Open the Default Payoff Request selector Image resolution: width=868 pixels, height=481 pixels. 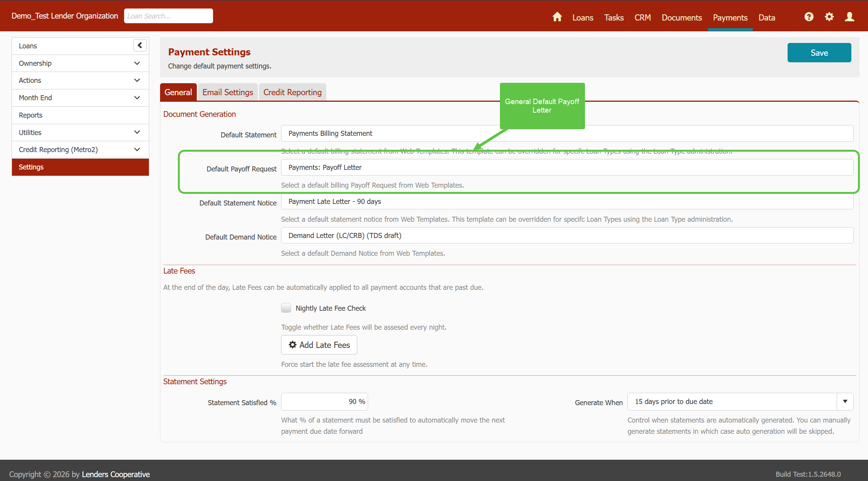coord(567,168)
